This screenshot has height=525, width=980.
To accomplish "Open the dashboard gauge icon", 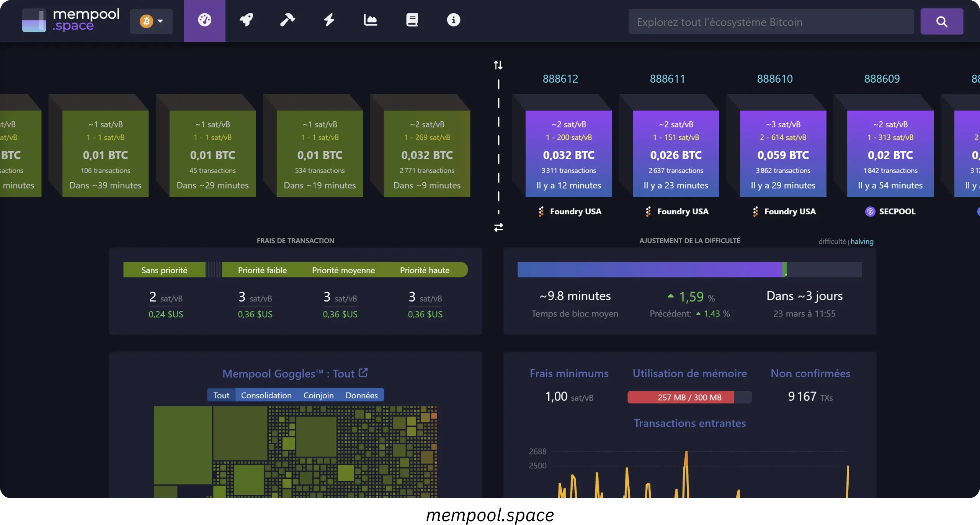I will click(x=204, y=20).
